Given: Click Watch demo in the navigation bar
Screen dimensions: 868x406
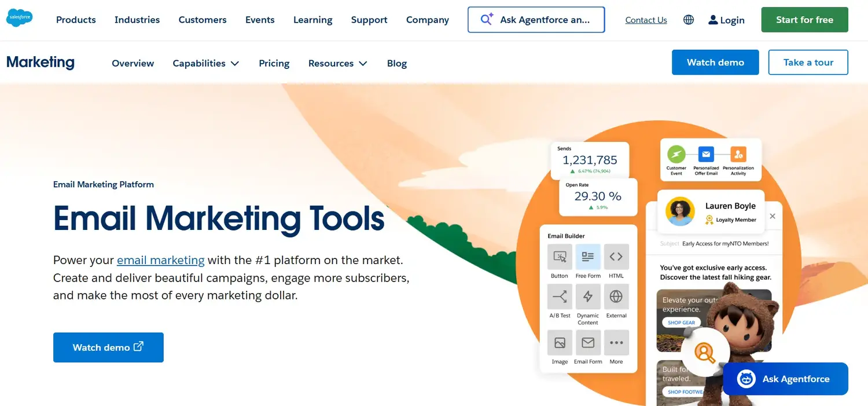Looking at the screenshot, I should (x=715, y=62).
